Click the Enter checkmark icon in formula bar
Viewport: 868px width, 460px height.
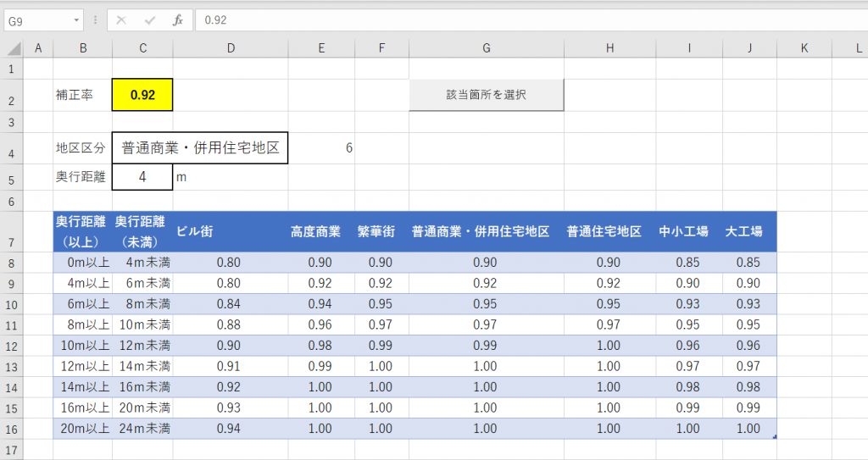tap(150, 19)
